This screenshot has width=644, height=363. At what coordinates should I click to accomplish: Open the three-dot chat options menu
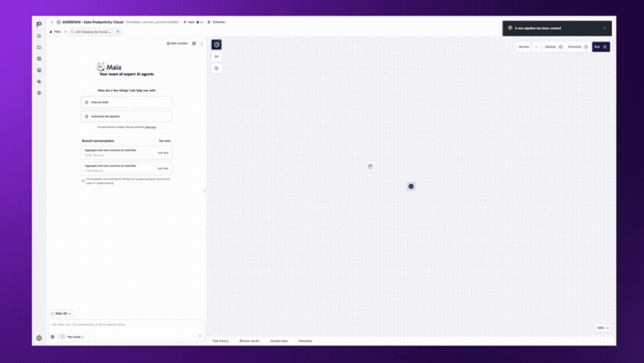coord(202,42)
